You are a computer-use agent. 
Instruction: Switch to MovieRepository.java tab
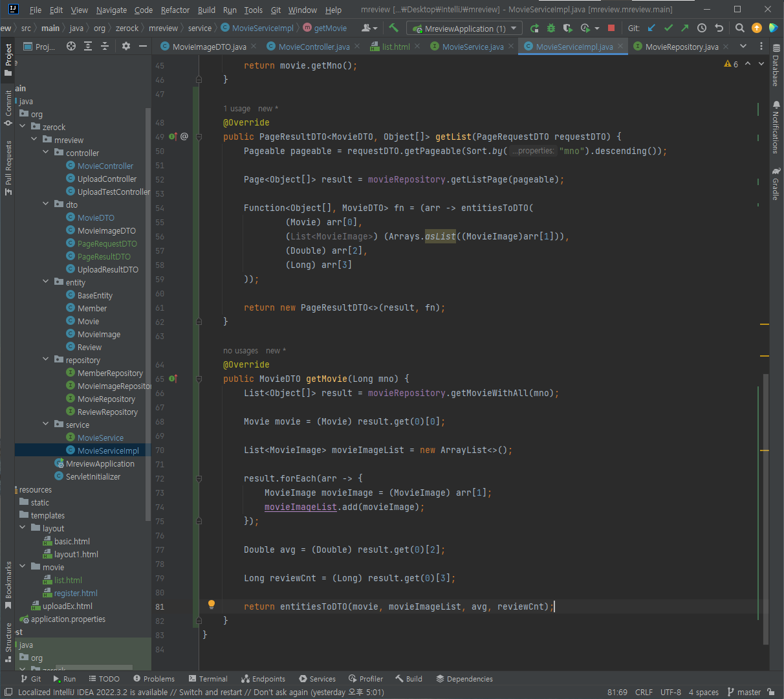[682, 47]
